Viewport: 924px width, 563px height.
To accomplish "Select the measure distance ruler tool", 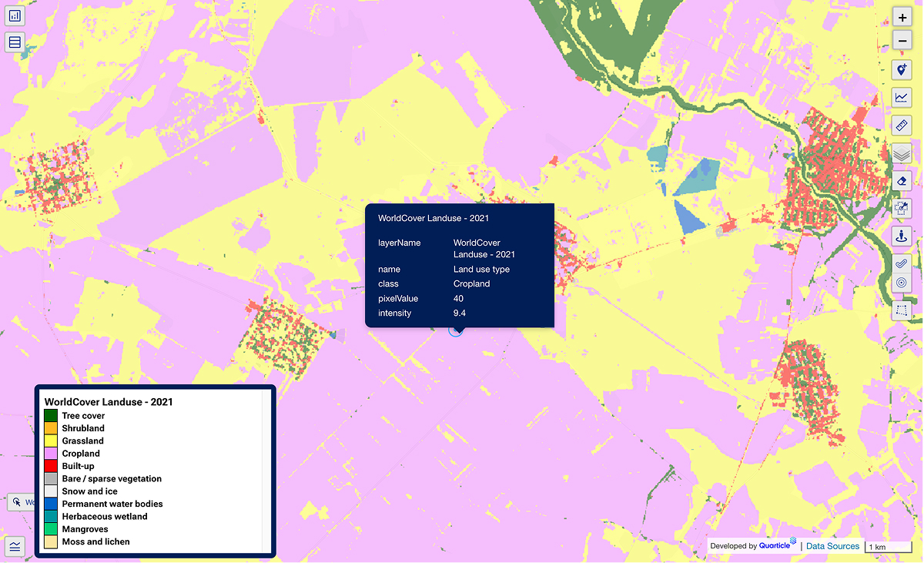I will point(901,125).
